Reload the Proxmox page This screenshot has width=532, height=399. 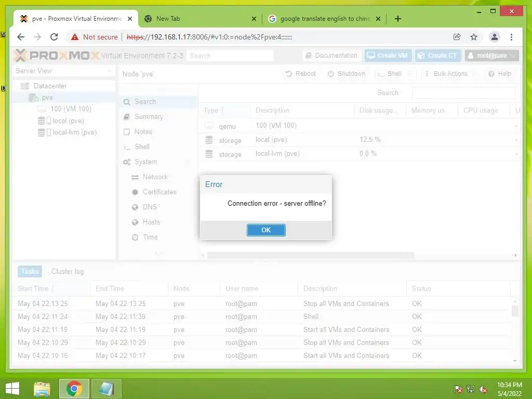pyautogui.click(x=54, y=37)
